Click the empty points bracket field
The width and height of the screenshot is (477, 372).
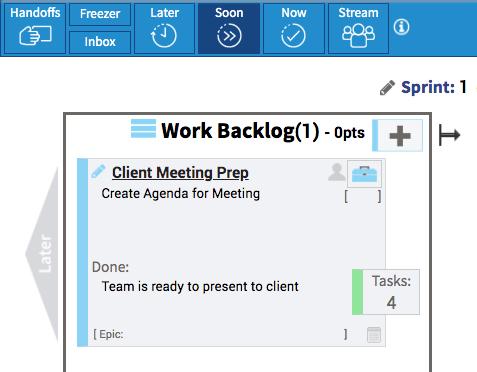(363, 196)
